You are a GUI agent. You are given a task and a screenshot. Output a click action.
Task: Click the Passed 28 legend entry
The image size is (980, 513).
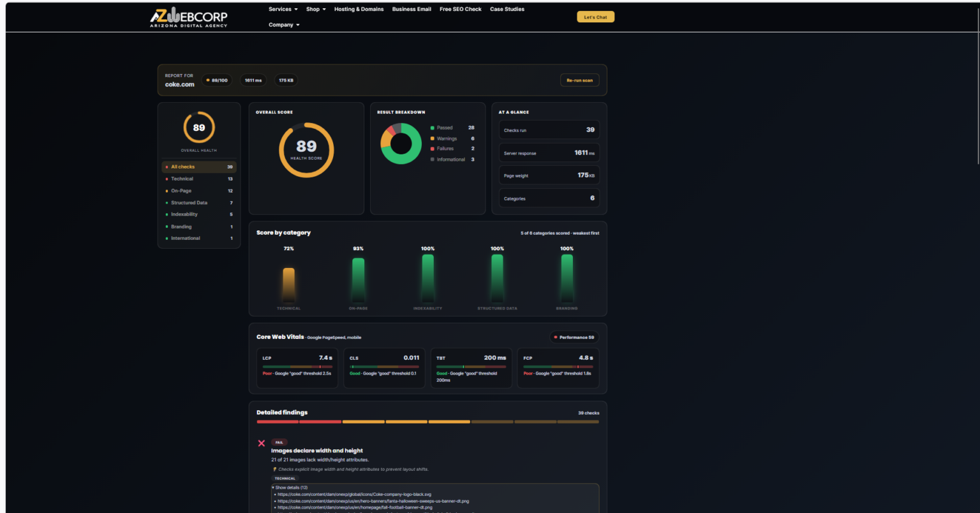pos(452,128)
